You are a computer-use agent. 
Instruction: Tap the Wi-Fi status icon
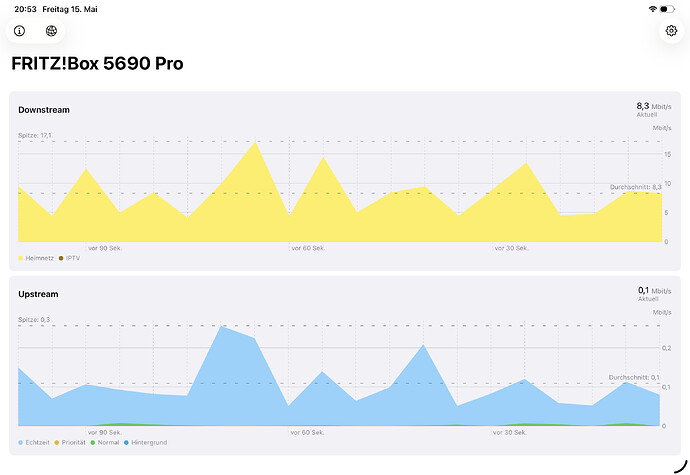click(653, 9)
